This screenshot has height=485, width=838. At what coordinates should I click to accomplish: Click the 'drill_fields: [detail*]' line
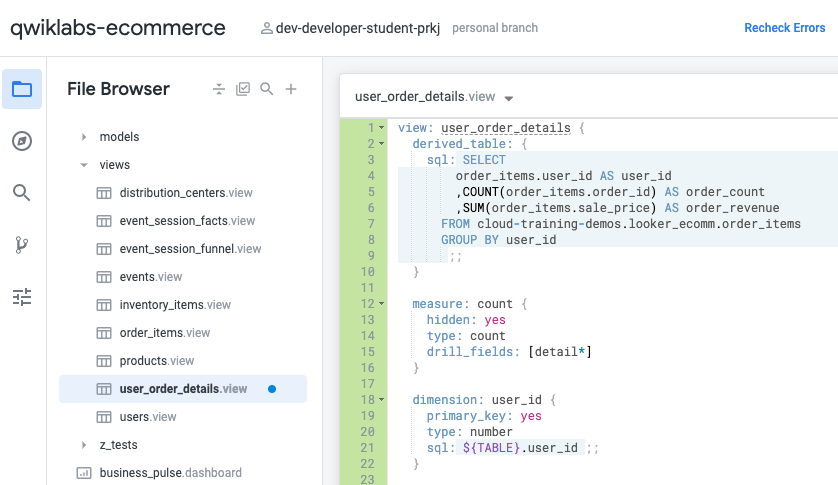coord(509,352)
